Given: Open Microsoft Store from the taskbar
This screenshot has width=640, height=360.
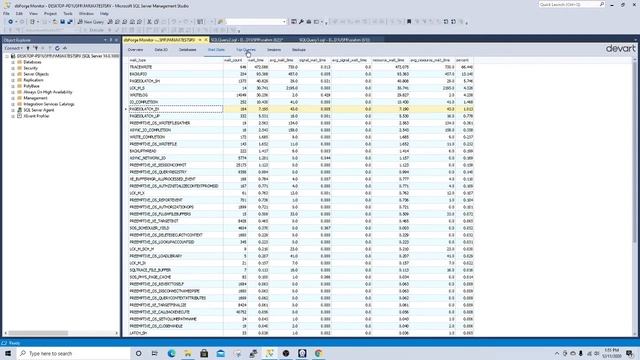Looking at the screenshot, I should [x=204, y=353].
